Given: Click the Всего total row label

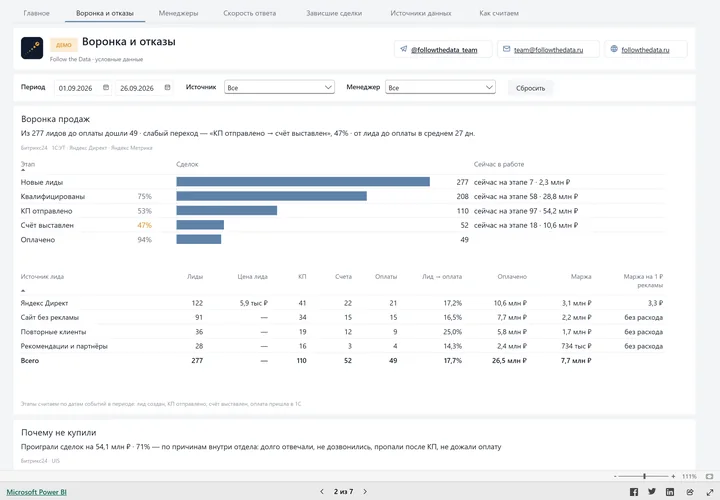Looking at the screenshot, I should [x=30, y=360].
